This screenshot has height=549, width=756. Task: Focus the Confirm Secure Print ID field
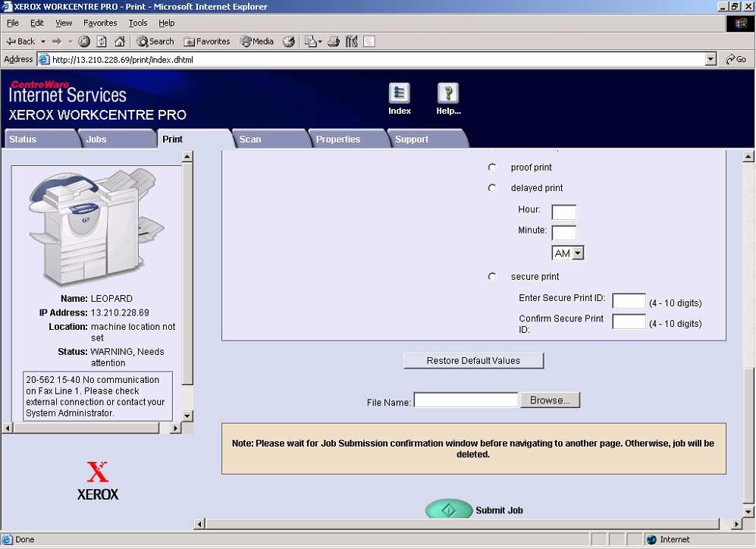click(629, 322)
